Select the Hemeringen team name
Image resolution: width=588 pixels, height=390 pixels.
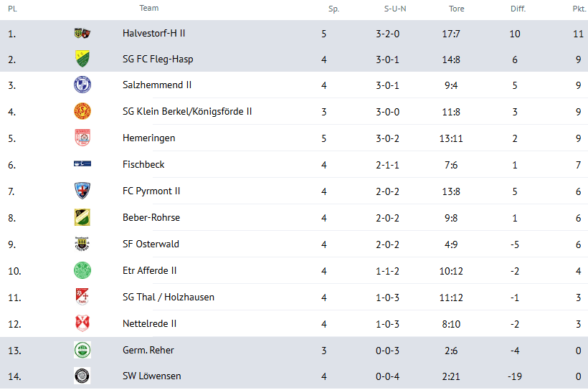(149, 138)
